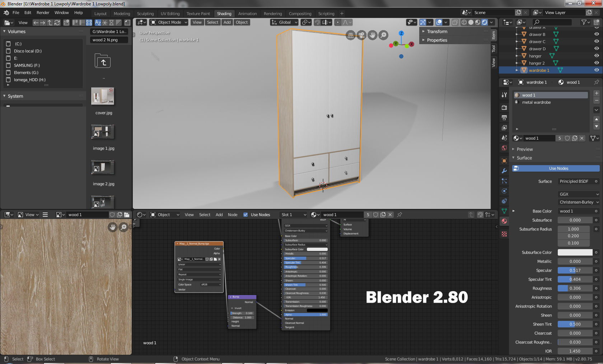The width and height of the screenshot is (603, 364).
Task: Uncheck Use Nodes in node editor header
Action: pos(246,215)
